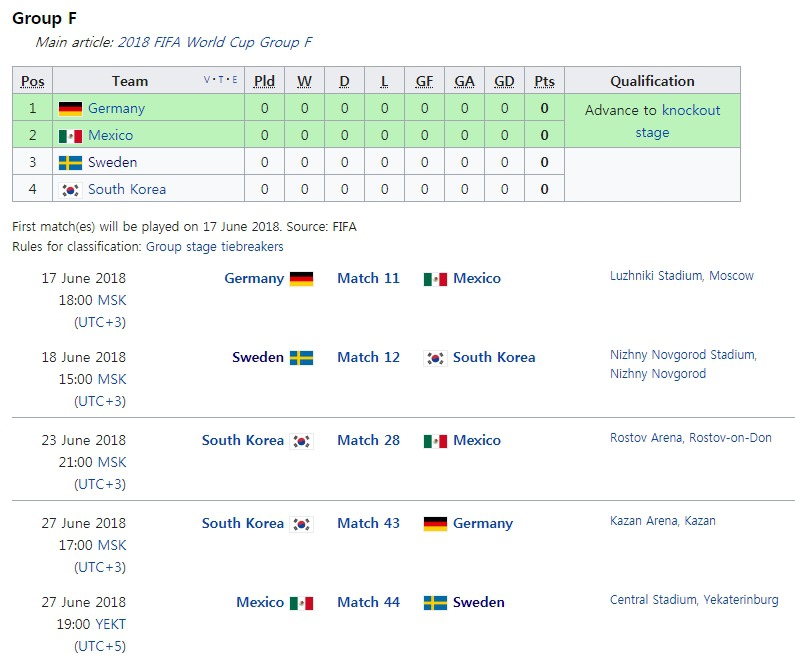Open the Group stage tiebreakers link
The width and height of the screenshot is (795, 664).
[214, 247]
